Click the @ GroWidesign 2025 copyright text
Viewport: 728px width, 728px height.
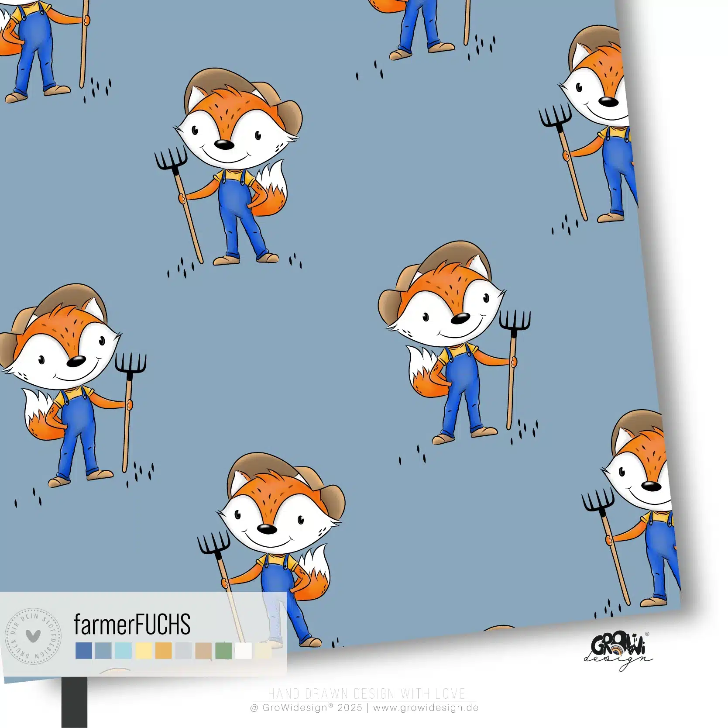point(306,707)
